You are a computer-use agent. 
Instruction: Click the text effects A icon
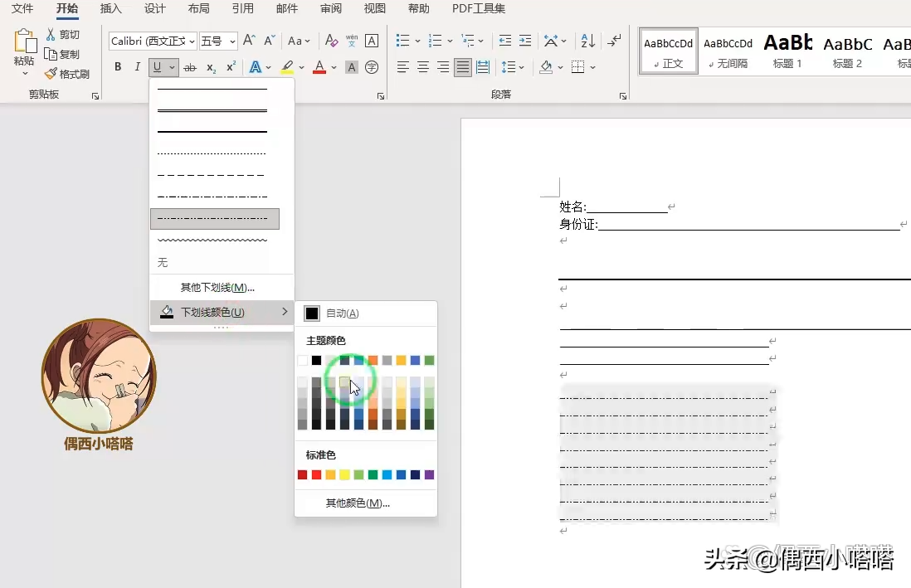pos(255,67)
